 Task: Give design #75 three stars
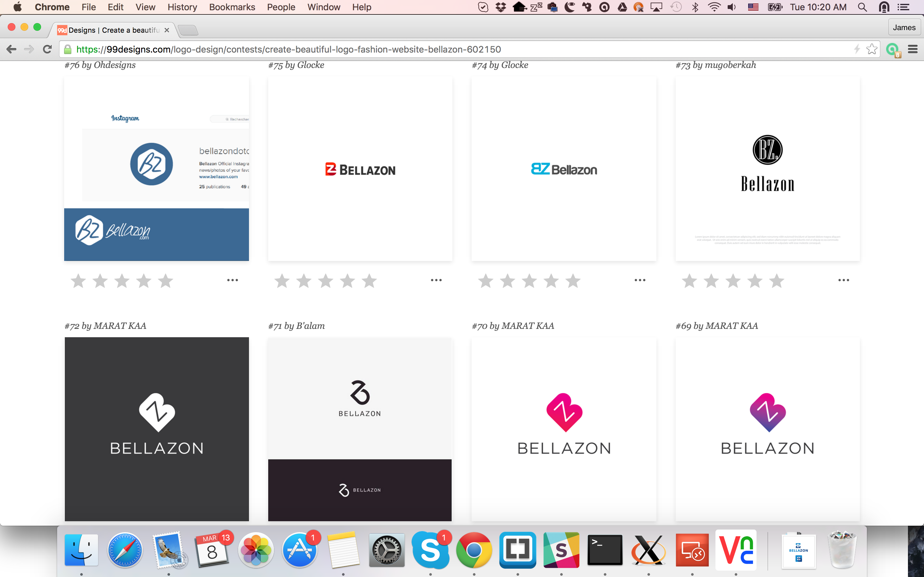(326, 281)
